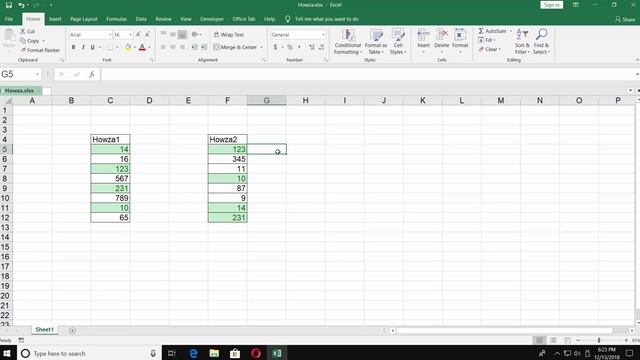Open File Explorer from taskbar
Viewport: 640px width, 360px height.
coord(214,353)
